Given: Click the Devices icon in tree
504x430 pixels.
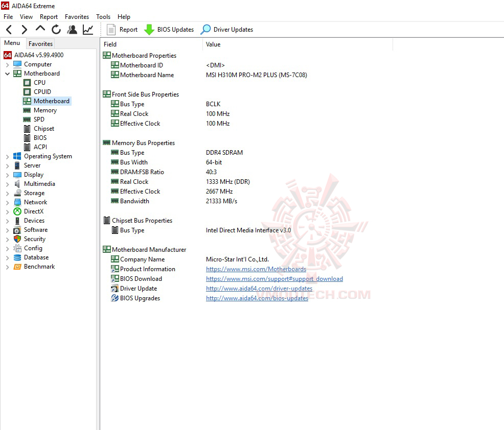Looking at the screenshot, I should tap(17, 221).
